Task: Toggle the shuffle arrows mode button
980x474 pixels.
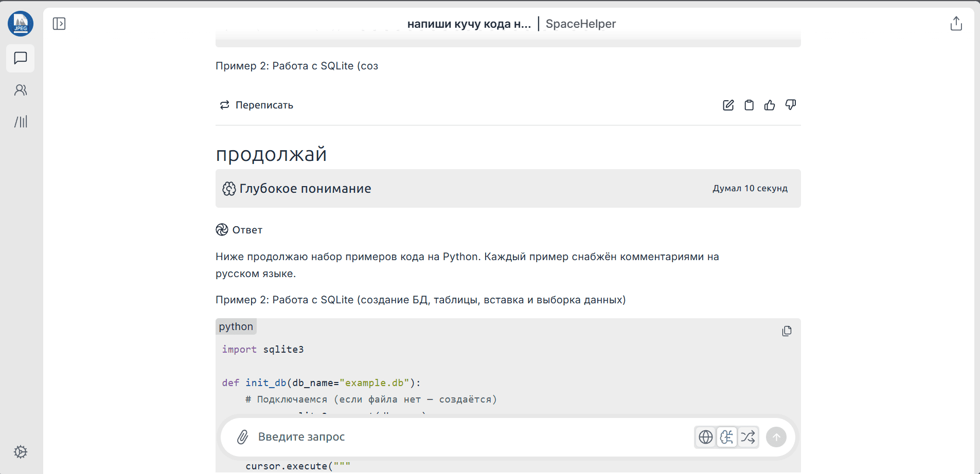Action: pos(748,437)
